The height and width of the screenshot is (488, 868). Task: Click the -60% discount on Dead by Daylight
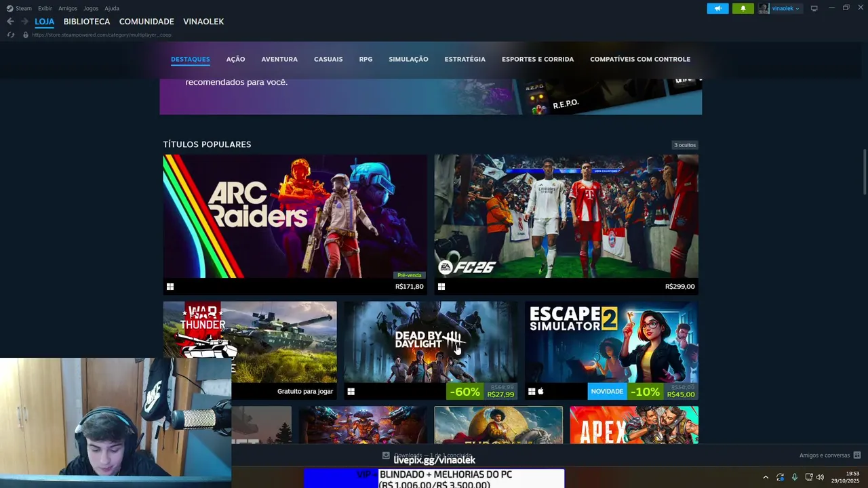point(465,392)
